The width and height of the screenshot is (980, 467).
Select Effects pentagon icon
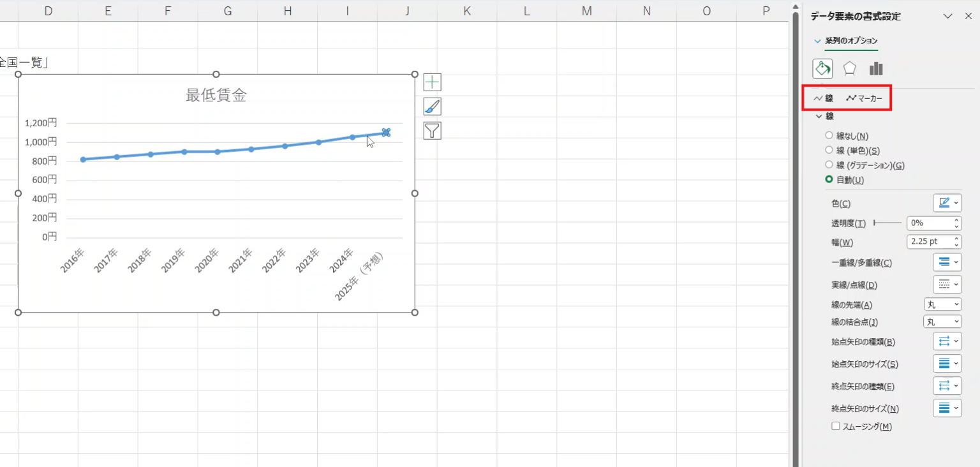coord(849,68)
